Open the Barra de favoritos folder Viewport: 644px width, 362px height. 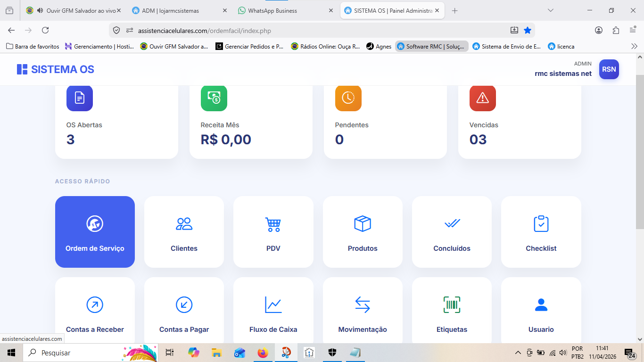[x=33, y=46]
